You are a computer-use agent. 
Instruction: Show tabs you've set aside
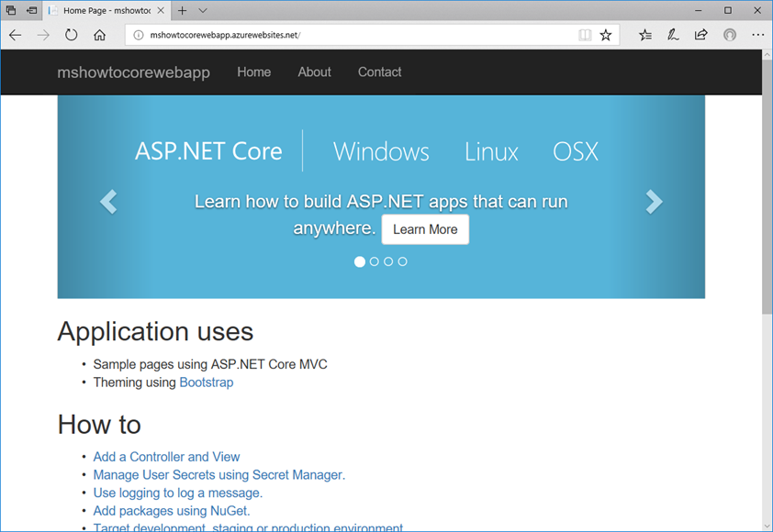pos(11,10)
